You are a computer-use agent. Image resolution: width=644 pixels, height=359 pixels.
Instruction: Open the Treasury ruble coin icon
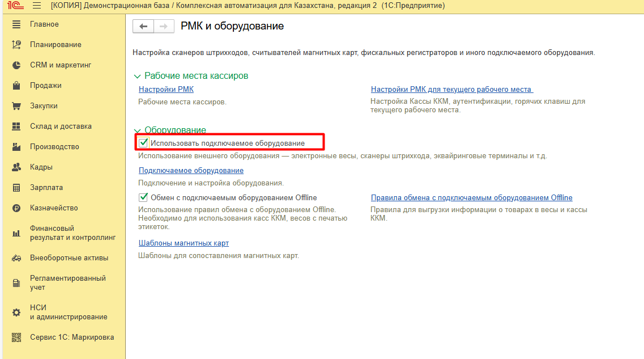click(x=16, y=208)
